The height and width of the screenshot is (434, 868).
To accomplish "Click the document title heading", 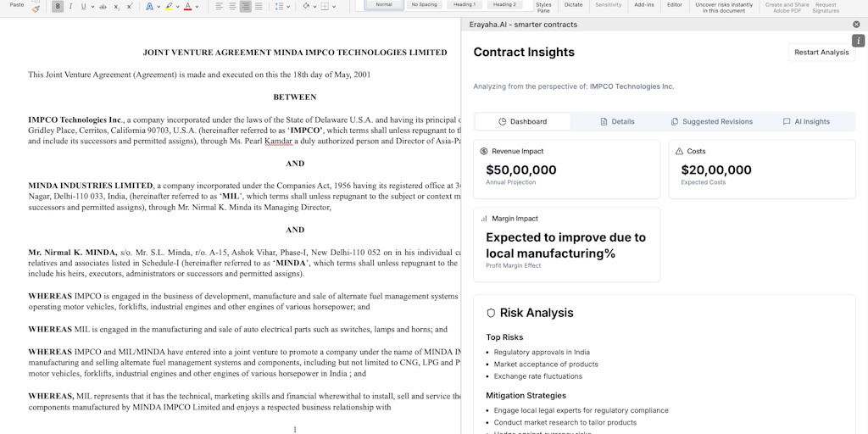I will 295,53.
